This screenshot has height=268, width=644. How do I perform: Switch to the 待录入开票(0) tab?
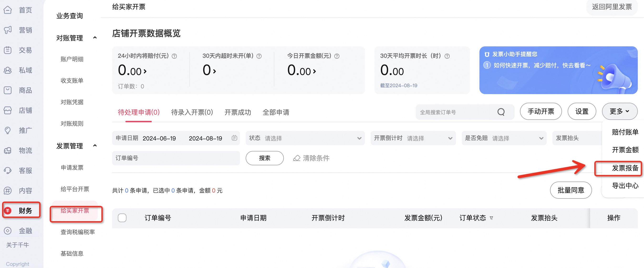pos(192,112)
